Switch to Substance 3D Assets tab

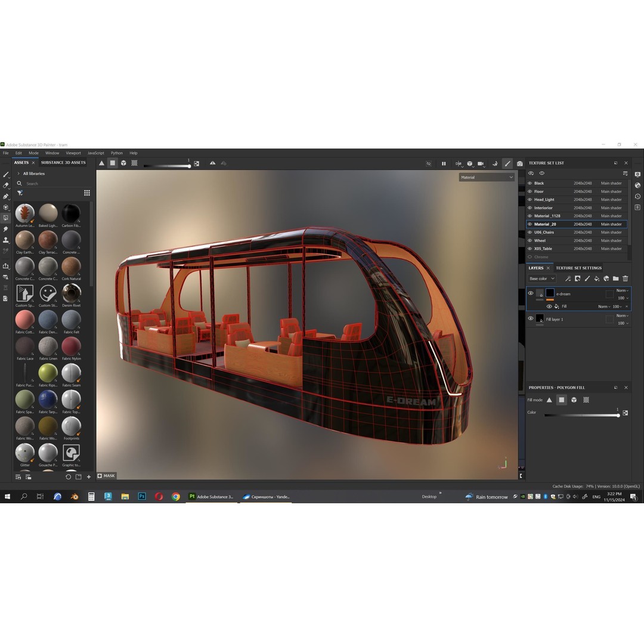63,163
